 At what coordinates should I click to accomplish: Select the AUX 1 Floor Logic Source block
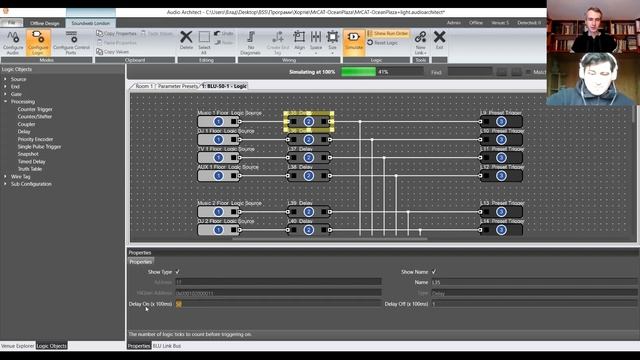click(x=219, y=176)
